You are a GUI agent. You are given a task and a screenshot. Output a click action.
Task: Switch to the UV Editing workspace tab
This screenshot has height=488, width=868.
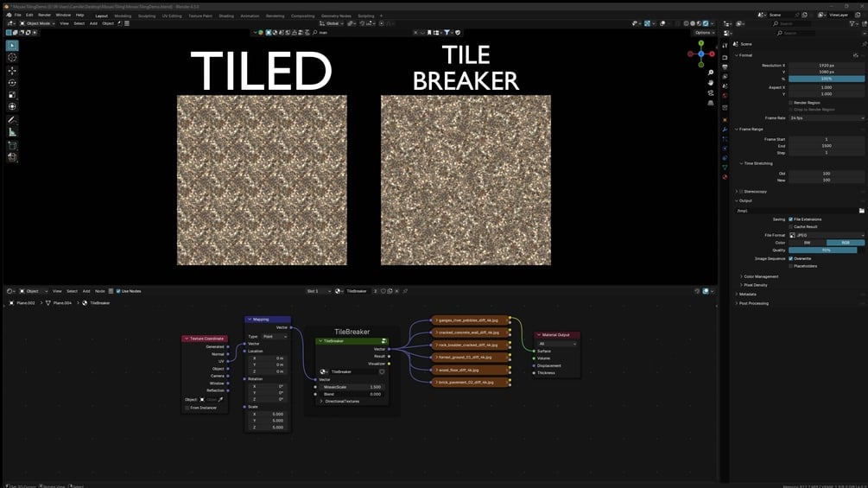172,16
